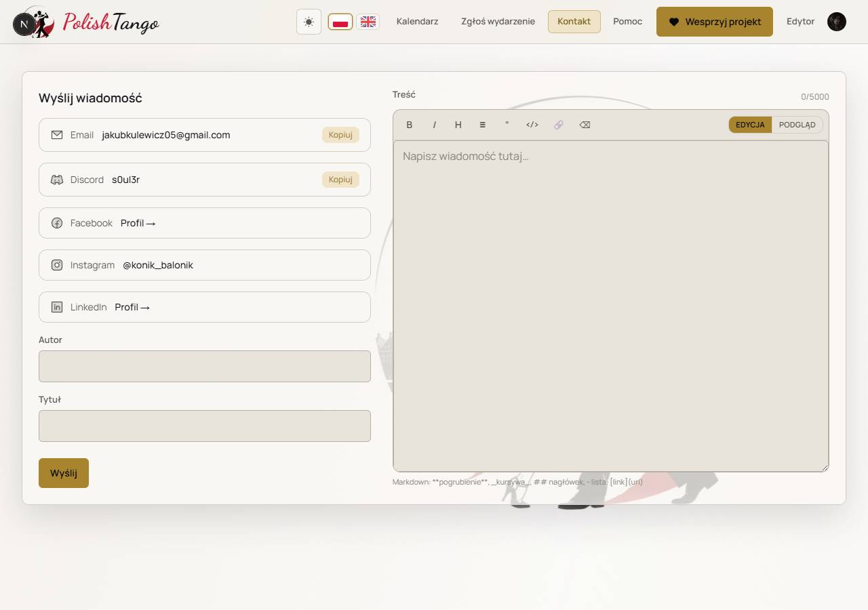This screenshot has height=610, width=868.
Task: Open the Facebook Profil link
Action: 138,223
